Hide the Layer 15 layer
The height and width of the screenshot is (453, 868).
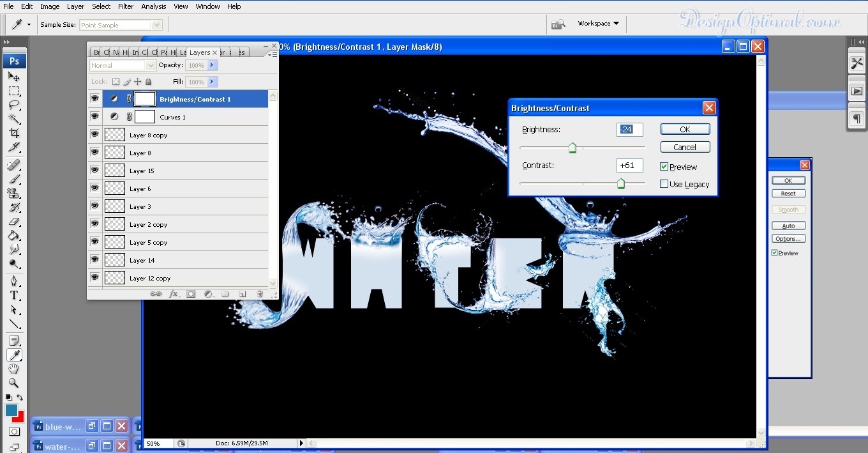[94, 171]
